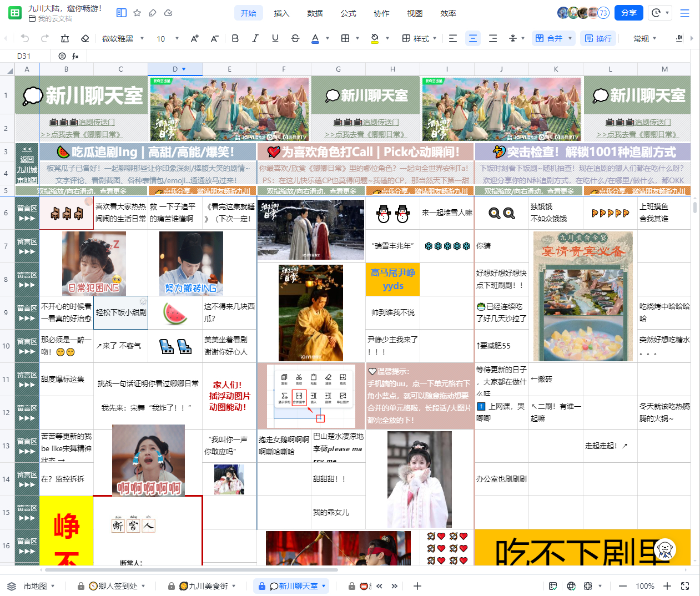700x596 pixels.
Task: Open the 协作 ribbon tab
Action: point(381,13)
